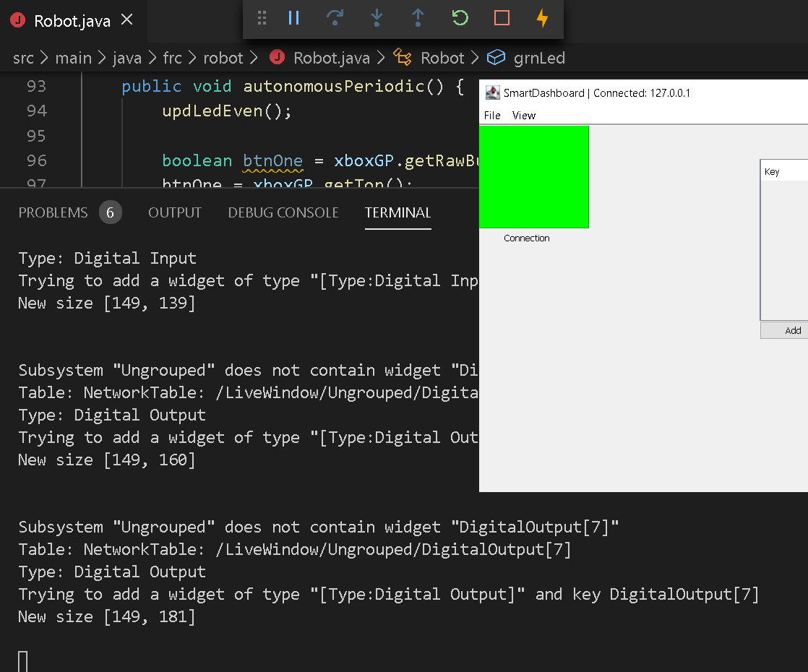Click "Type: Digital Input" terminal line
Image resolution: width=808 pixels, height=672 pixels.
coord(107,258)
